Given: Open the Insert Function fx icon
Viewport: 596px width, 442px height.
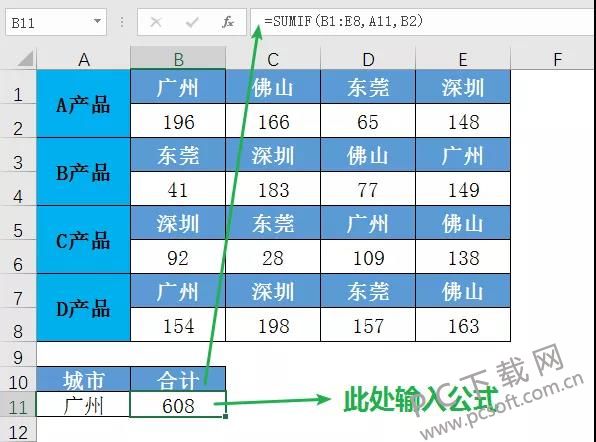Looking at the screenshot, I should click(228, 22).
